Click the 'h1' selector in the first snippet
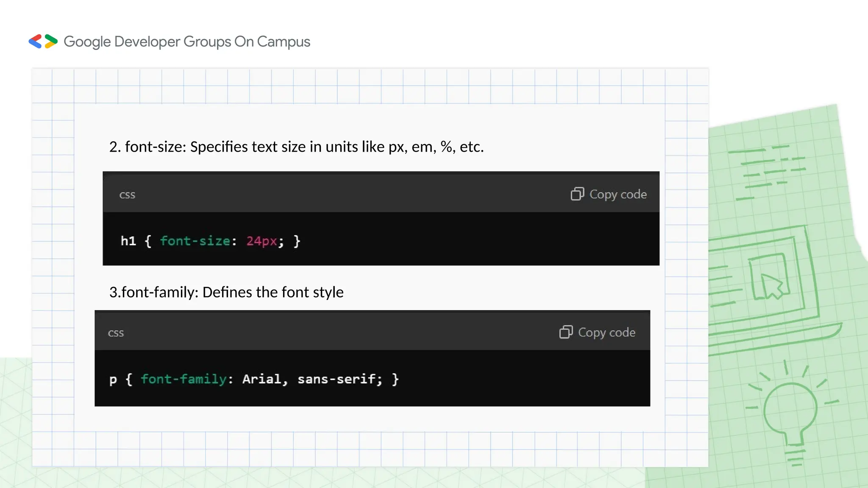868x488 pixels. point(128,241)
